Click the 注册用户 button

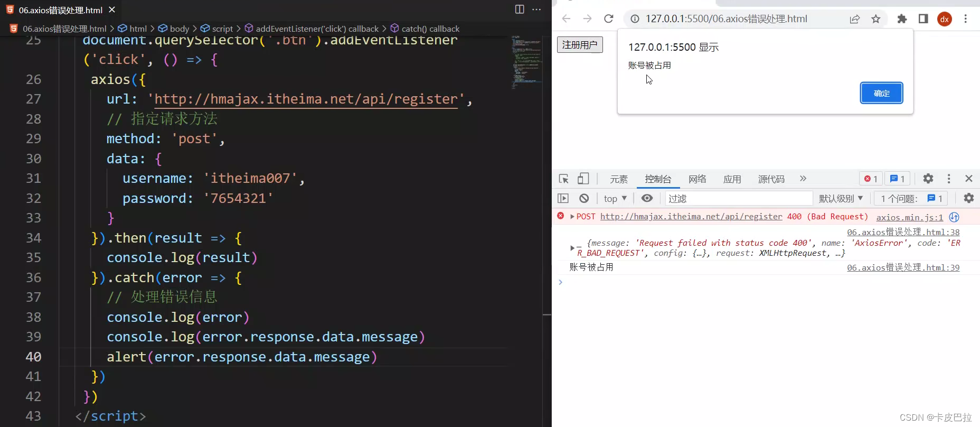[580, 45]
